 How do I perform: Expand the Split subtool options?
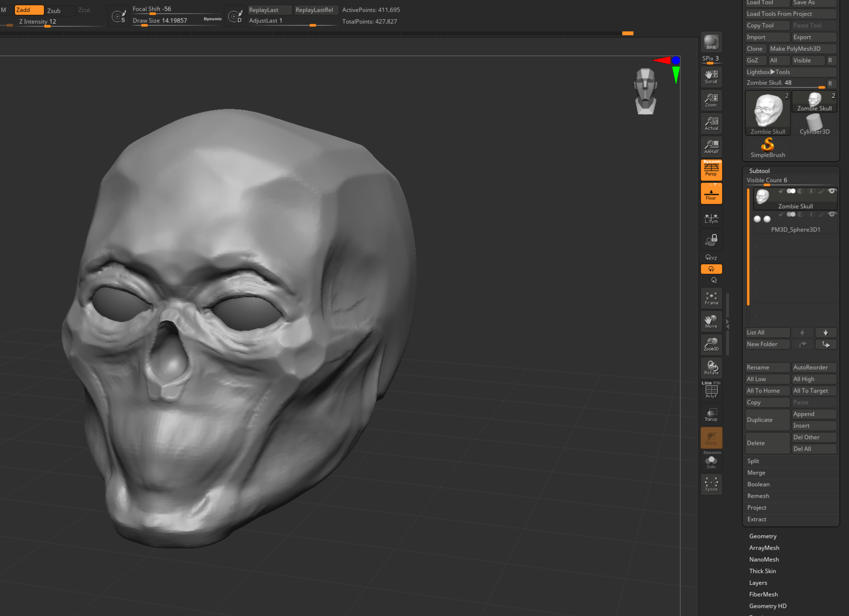coord(753,461)
